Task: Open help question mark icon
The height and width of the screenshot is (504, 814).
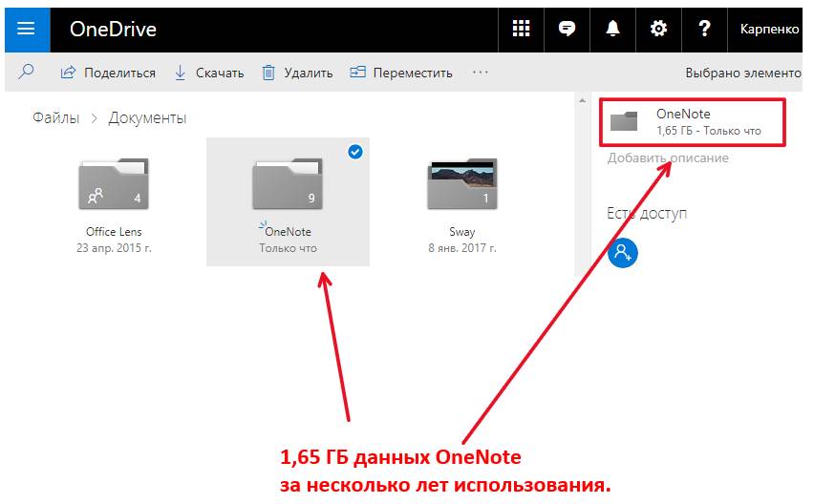Action: point(704,29)
